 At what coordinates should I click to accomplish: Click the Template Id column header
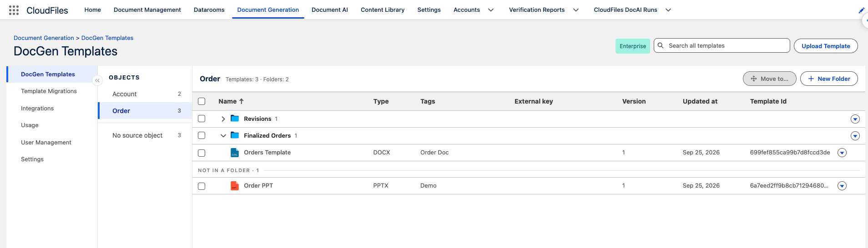point(768,101)
